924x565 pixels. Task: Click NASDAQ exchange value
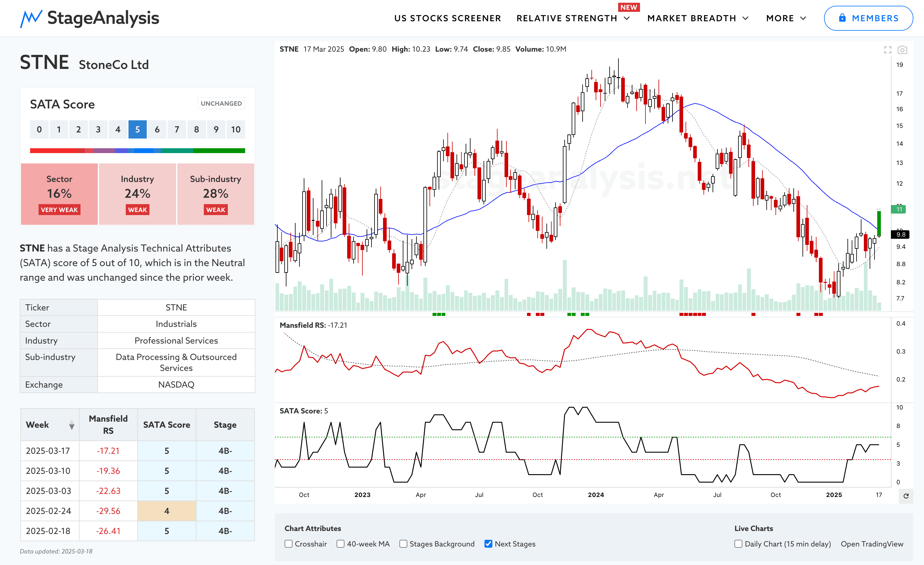point(176,385)
